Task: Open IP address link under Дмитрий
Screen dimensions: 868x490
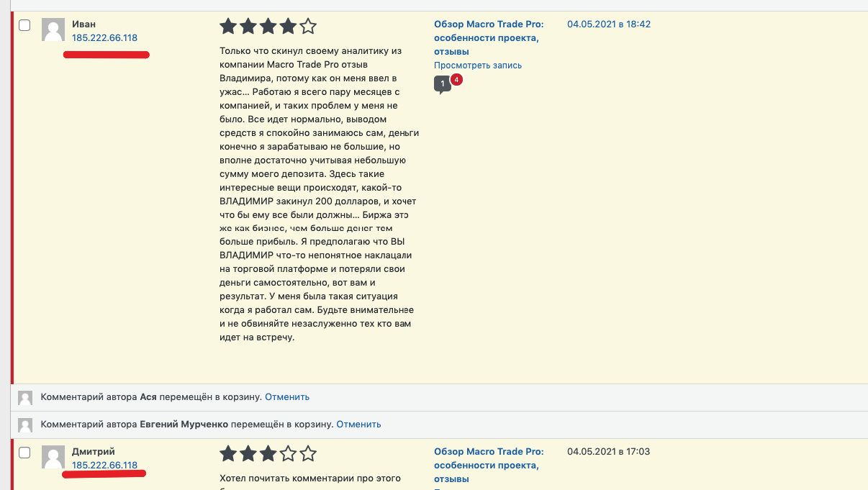Action: click(x=104, y=466)
